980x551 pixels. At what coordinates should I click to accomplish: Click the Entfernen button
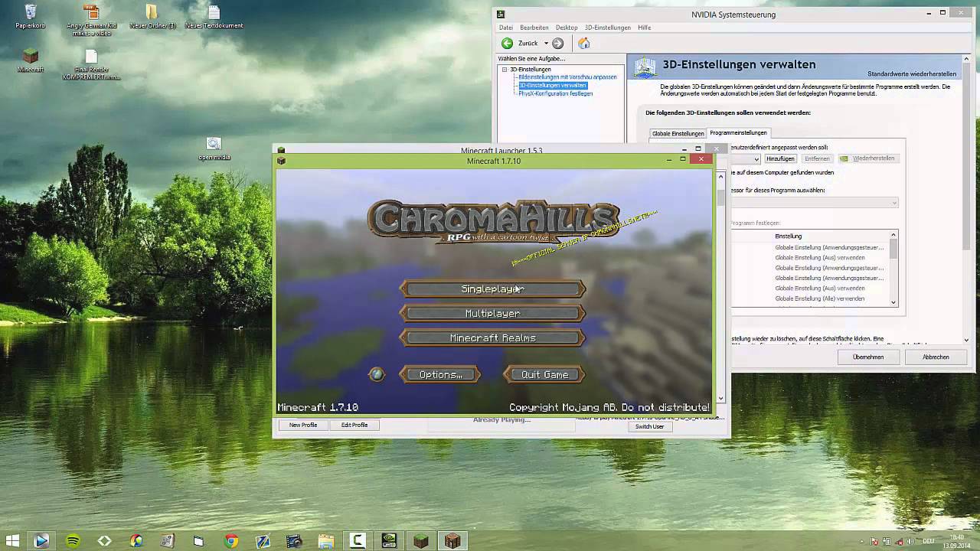click(x=817, y=158)
